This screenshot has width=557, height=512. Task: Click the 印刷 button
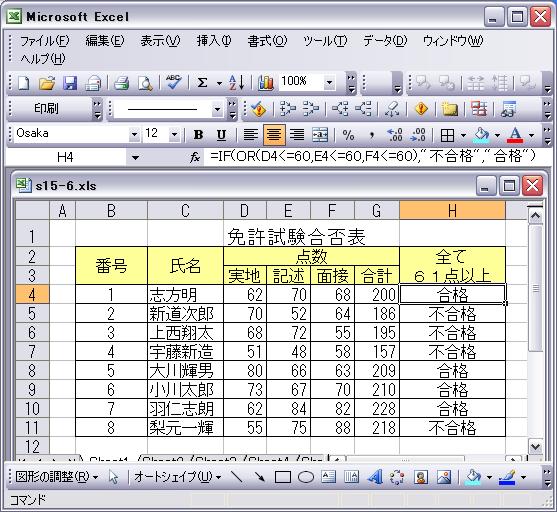coord(46,108)
